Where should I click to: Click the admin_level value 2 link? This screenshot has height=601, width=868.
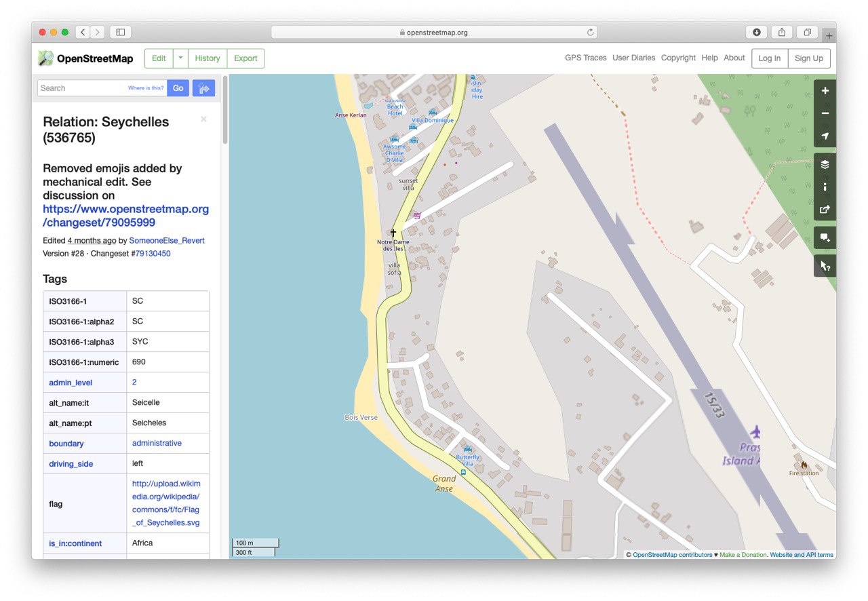coord(134,382)
